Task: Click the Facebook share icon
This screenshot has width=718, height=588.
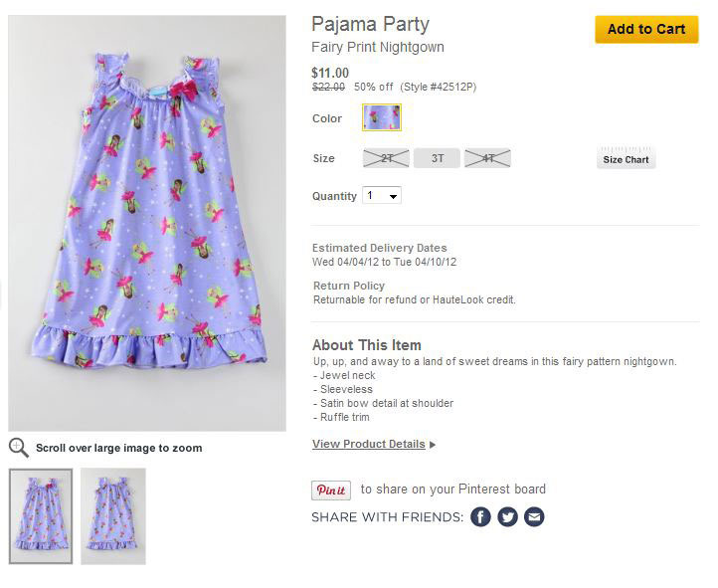Action: pyautogui.click(x=480, y=517)
